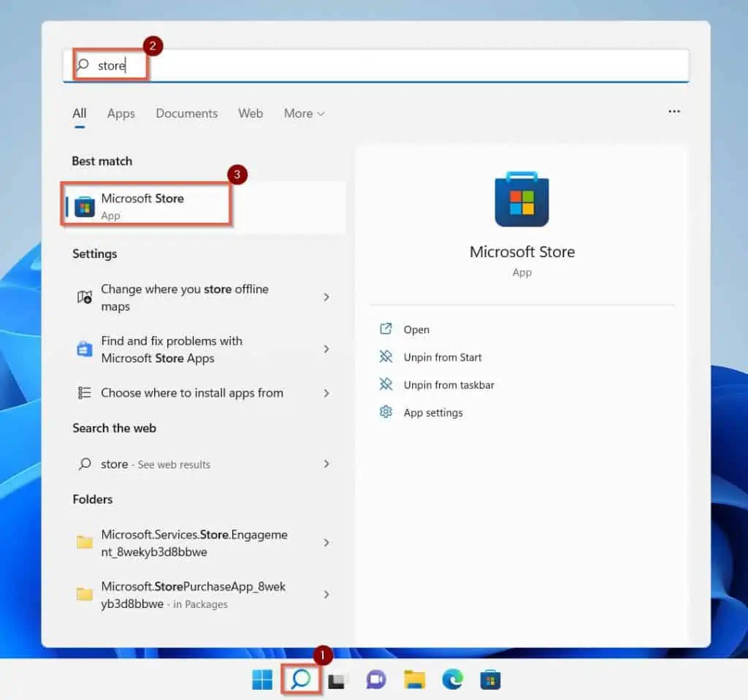Screen dimensions: 748x700
Task: Click the Unpin from Start icon
Action: click(x=386, y=357)
